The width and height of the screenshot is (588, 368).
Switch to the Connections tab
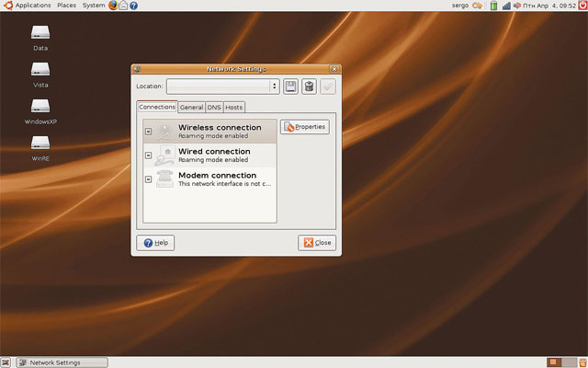click(x=157, y=107)
